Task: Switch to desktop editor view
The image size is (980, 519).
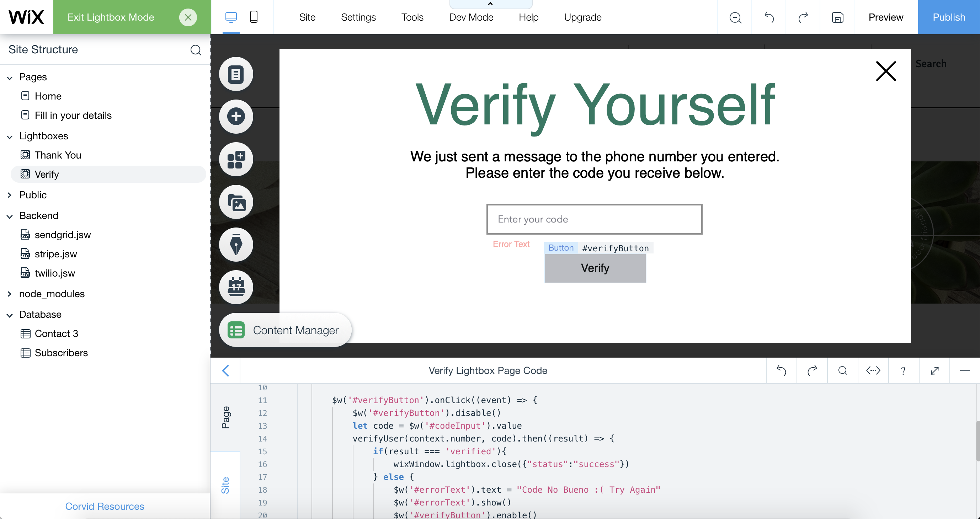Action: [x=231, y=17]
